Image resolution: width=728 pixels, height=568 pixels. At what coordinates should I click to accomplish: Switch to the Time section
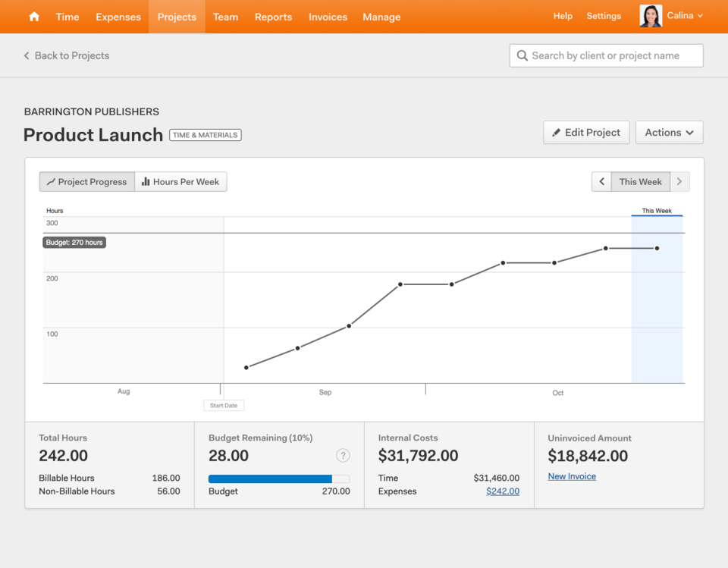coord(67,17)
